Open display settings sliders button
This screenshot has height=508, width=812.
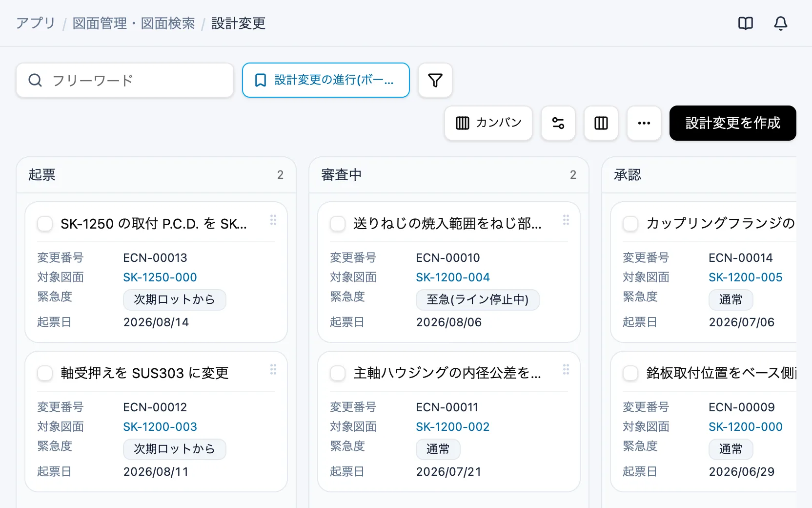(x=558, y=123)
